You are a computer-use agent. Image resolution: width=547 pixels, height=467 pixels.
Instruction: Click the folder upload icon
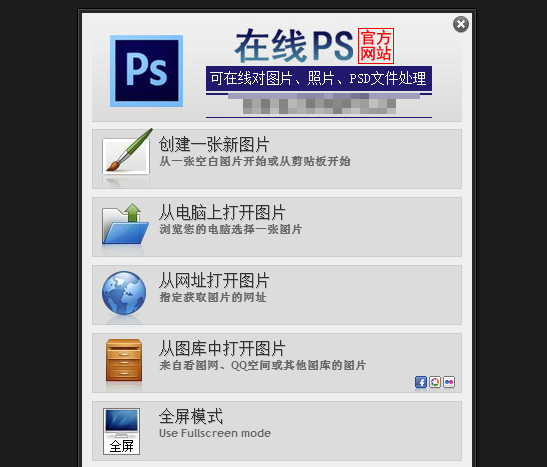coord(126,223)
